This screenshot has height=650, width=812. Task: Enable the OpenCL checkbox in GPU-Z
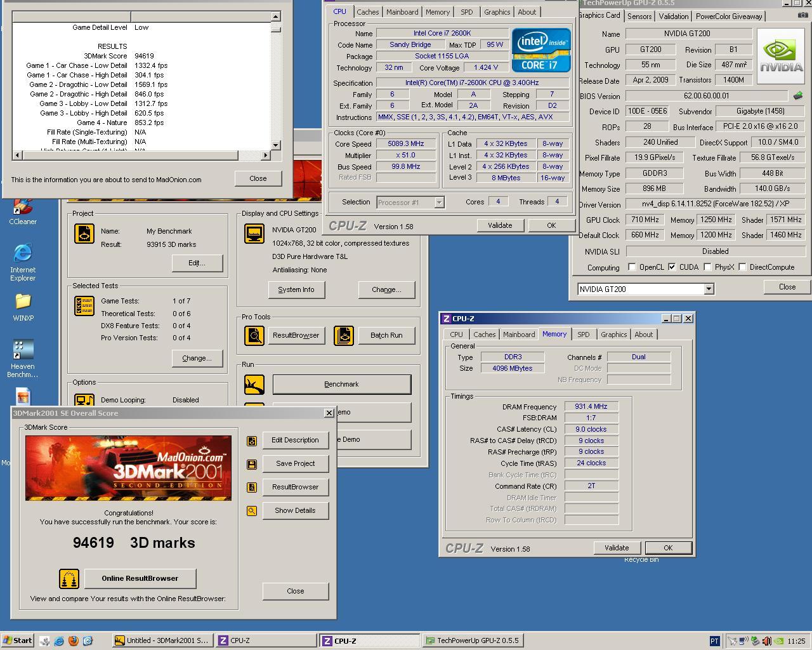pyautogui.click(x=632, y=267)
